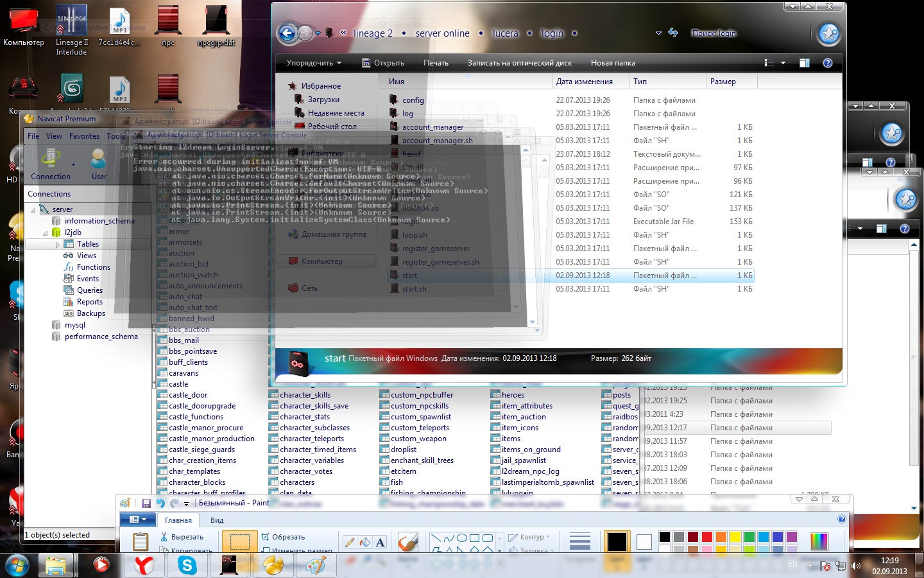Open line thickness selector in Paint
The image size is (924, 578).
(x=579, y=541)
